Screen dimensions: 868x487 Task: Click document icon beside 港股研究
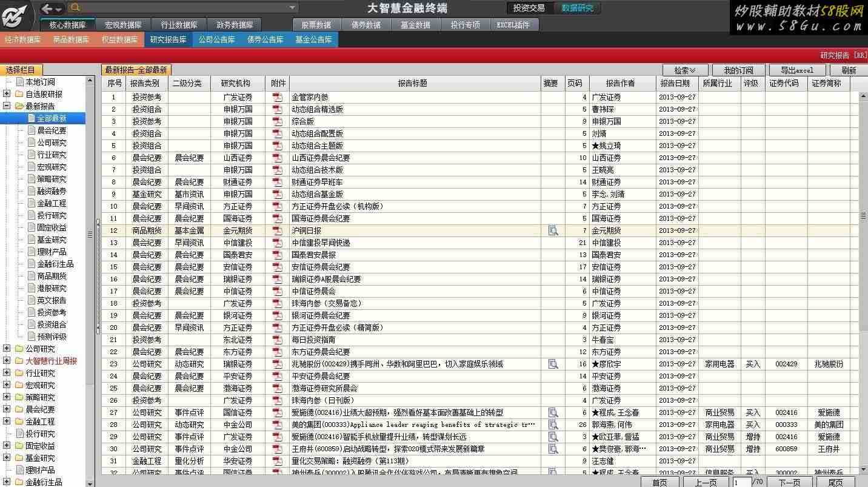tap(32, 288)
